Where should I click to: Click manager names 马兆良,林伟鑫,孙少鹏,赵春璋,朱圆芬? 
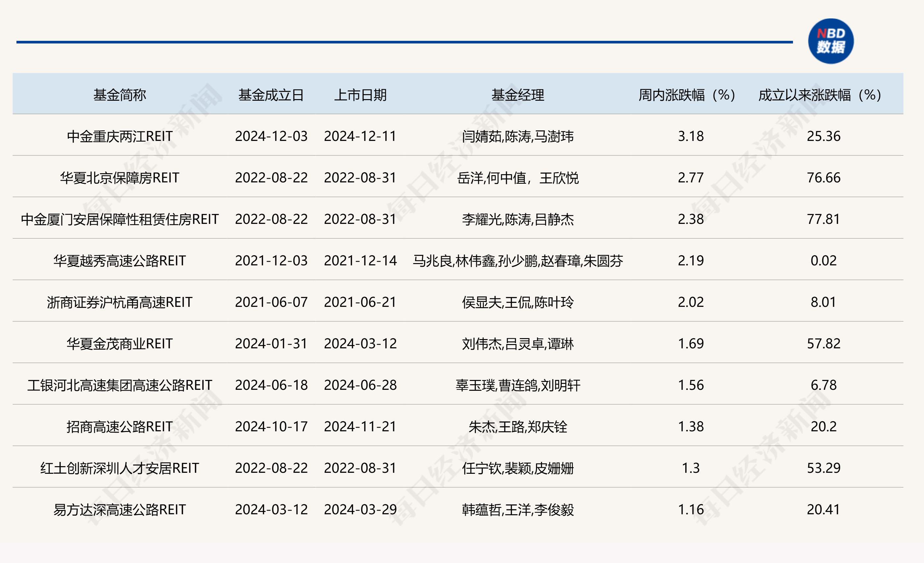click(x=518, y=260)
